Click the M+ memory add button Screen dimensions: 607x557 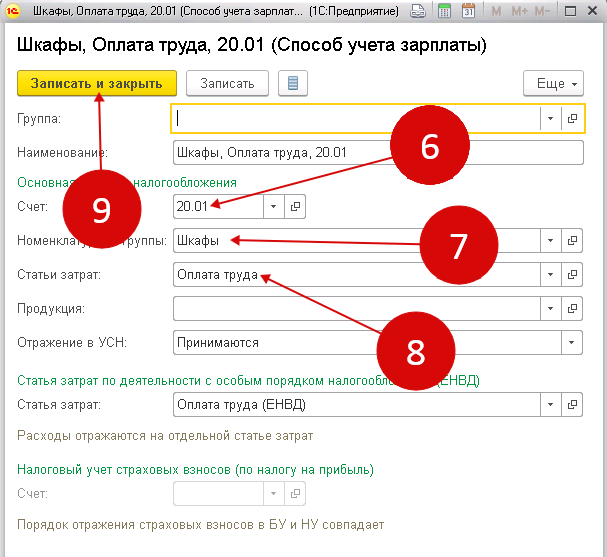519,13
